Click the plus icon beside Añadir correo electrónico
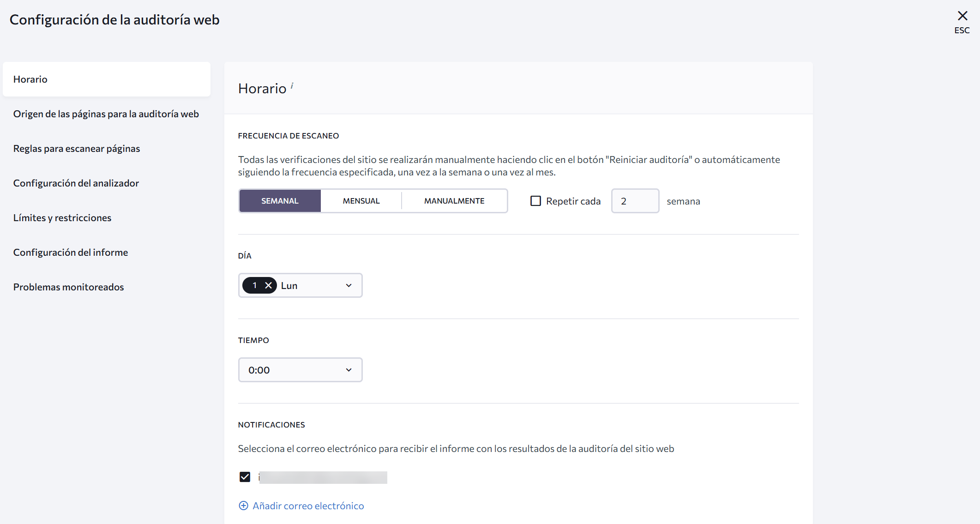Viewport: 980px width, 524px height. click(x=243, y=506)
